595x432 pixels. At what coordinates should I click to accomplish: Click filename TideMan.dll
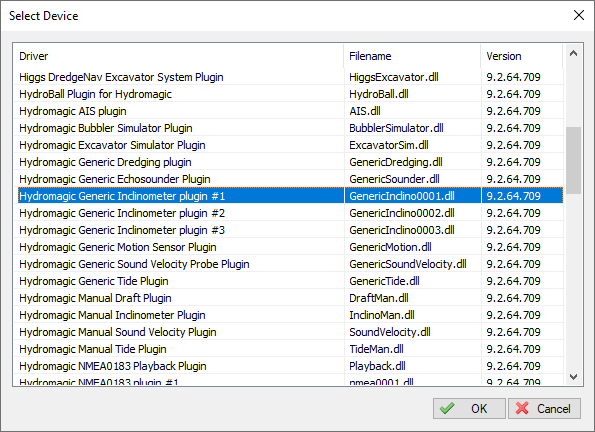point(376,349)
